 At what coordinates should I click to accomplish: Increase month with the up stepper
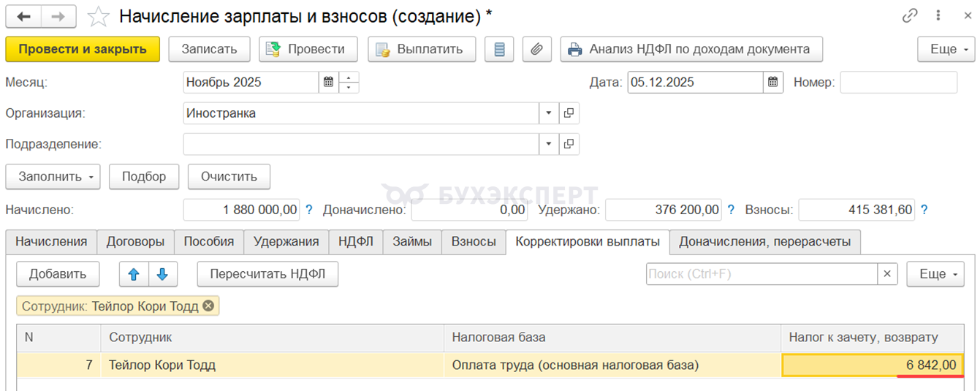point(349,77)
